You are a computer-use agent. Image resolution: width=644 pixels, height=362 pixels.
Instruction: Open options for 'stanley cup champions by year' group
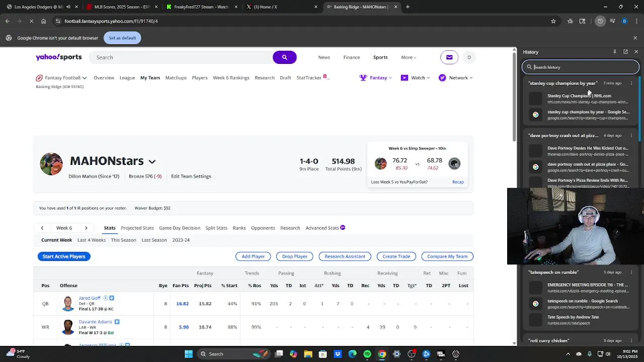[631, 83]
